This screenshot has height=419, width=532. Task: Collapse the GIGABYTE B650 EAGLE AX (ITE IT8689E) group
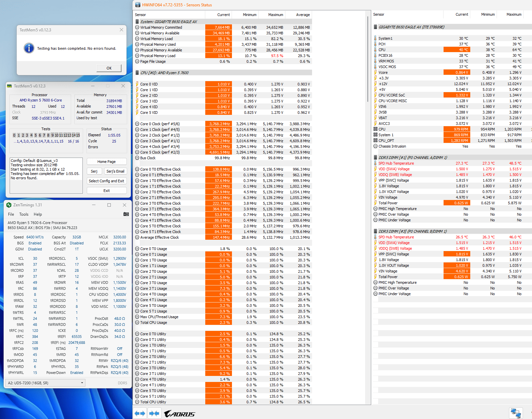click(x=452, y=27)
